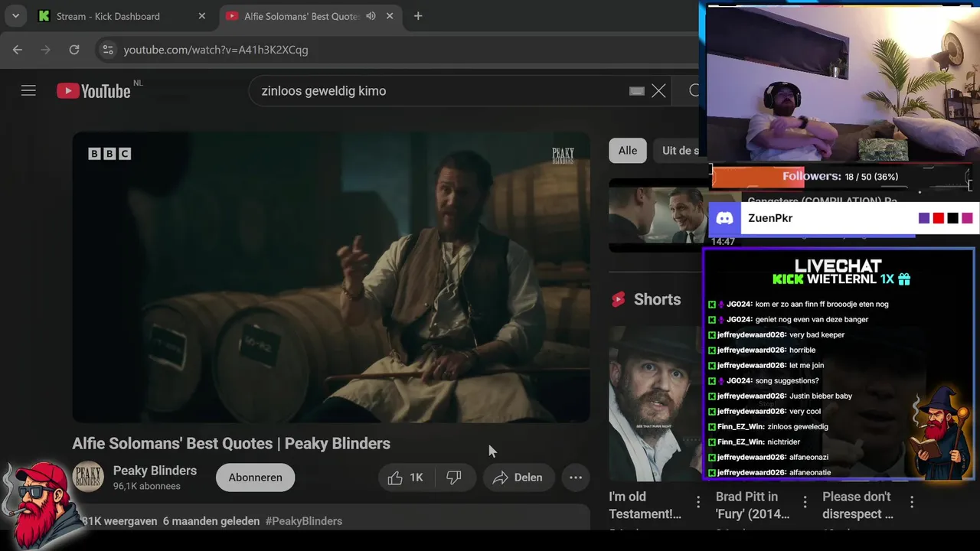Dislike the video with thumbs down

tap(455, 478)
